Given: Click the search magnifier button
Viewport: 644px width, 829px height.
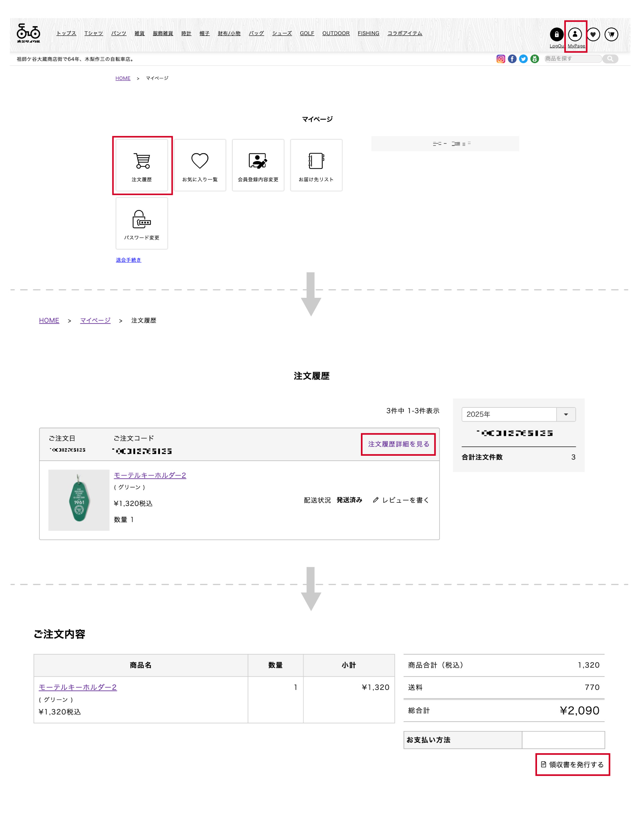Looking at the screenshot, I should [x=610, y=59].
